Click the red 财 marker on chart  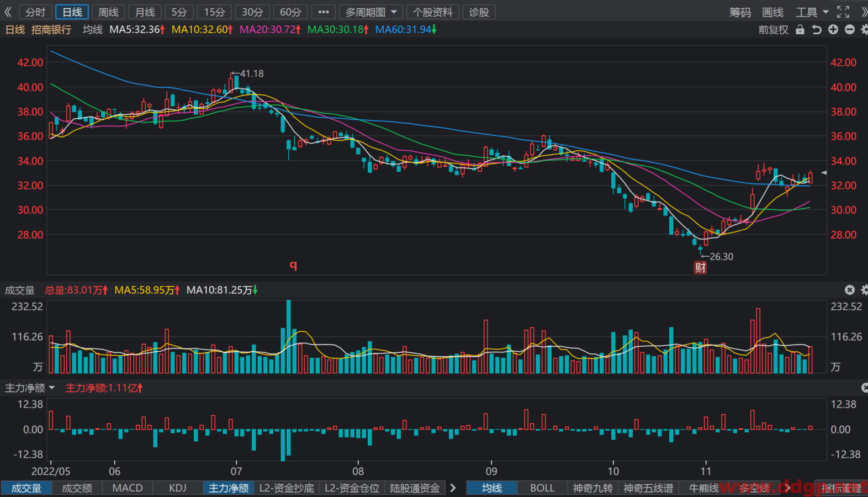(x=700, y=268)
